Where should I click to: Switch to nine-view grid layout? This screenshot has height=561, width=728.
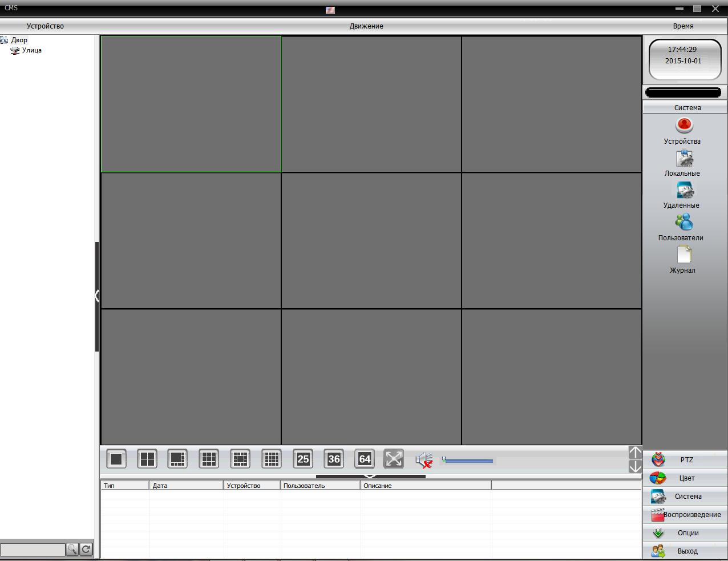[x=209, y=459]
